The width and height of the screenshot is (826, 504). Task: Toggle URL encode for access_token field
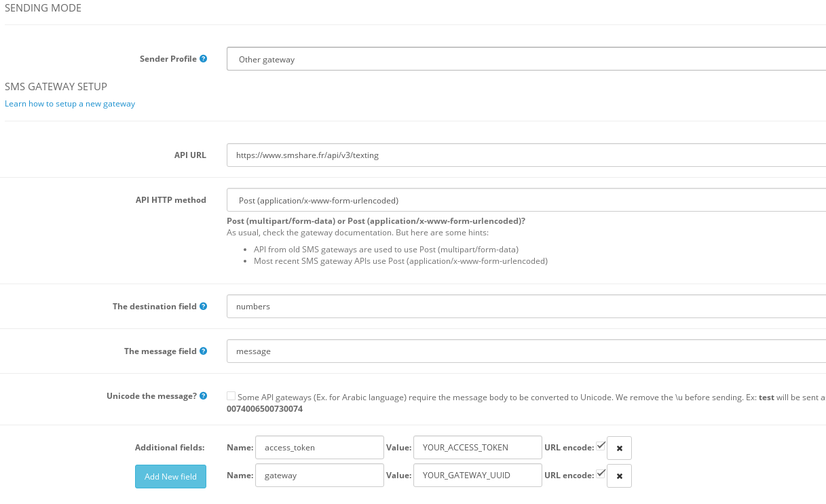coord(601,446)
